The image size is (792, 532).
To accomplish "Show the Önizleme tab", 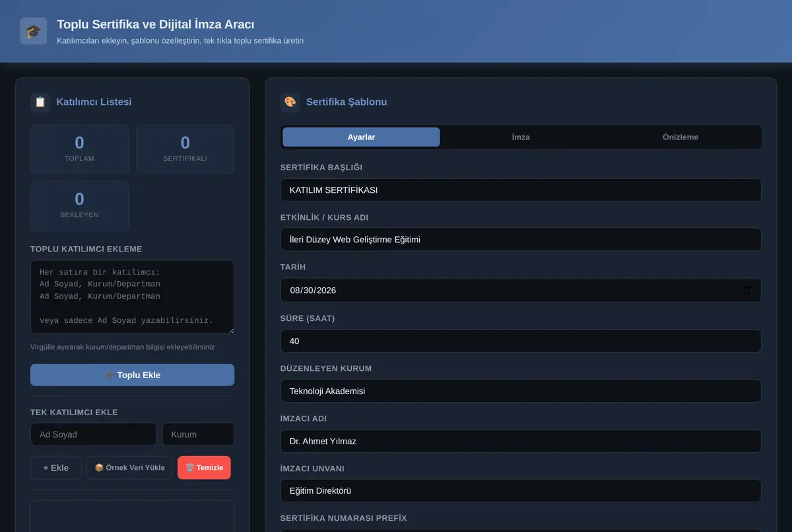I will [680, 137].
